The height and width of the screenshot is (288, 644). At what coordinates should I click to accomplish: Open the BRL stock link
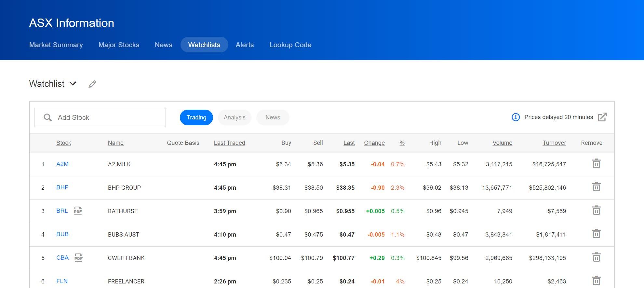tap(62, 211)
